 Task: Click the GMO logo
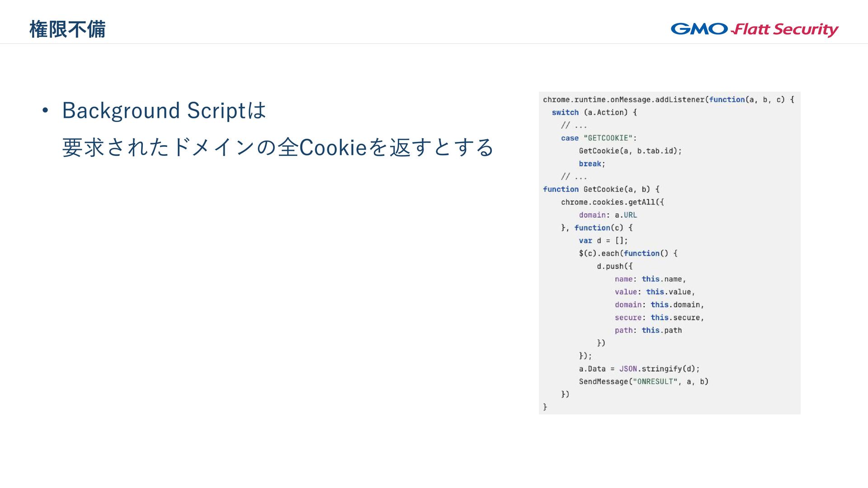tap(699, 29)
